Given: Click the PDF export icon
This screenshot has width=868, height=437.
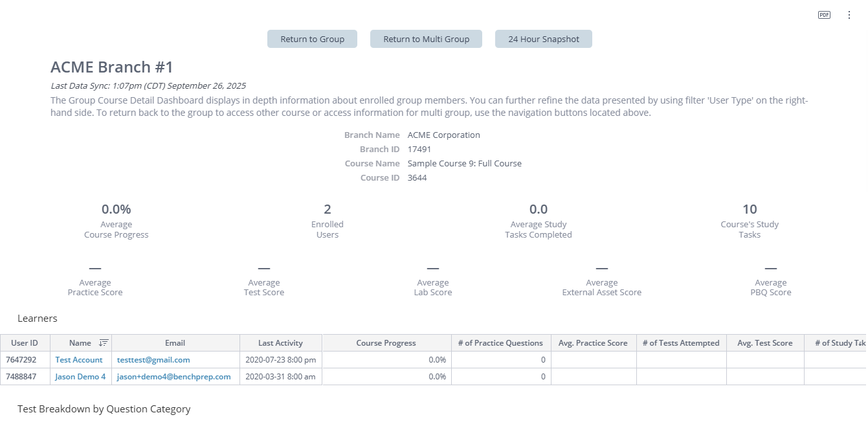Looking at the screenshot, I should [824, 15].
